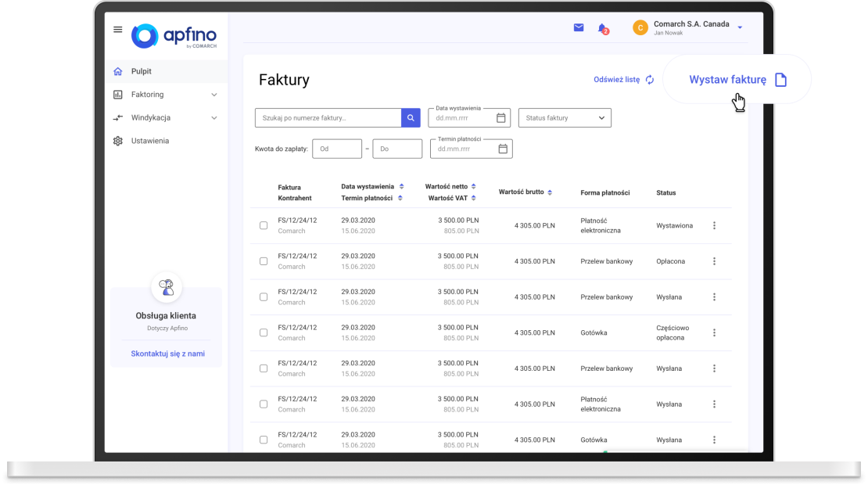Expand the Faktoring sidebar section

point(166,95)
